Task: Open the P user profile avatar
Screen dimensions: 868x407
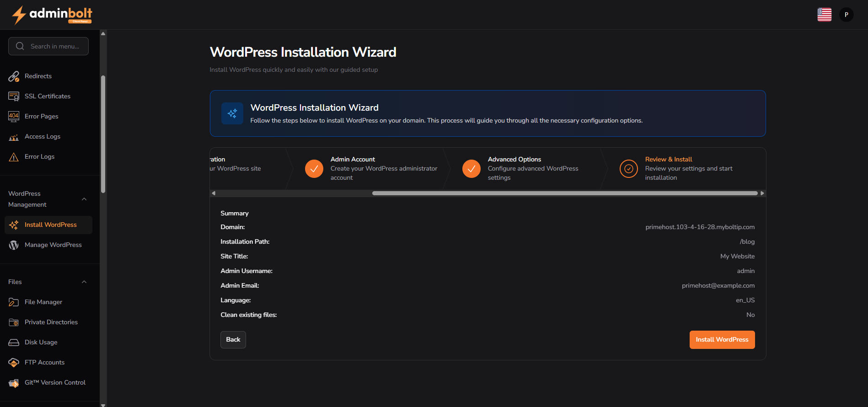Action: point(846,15)
